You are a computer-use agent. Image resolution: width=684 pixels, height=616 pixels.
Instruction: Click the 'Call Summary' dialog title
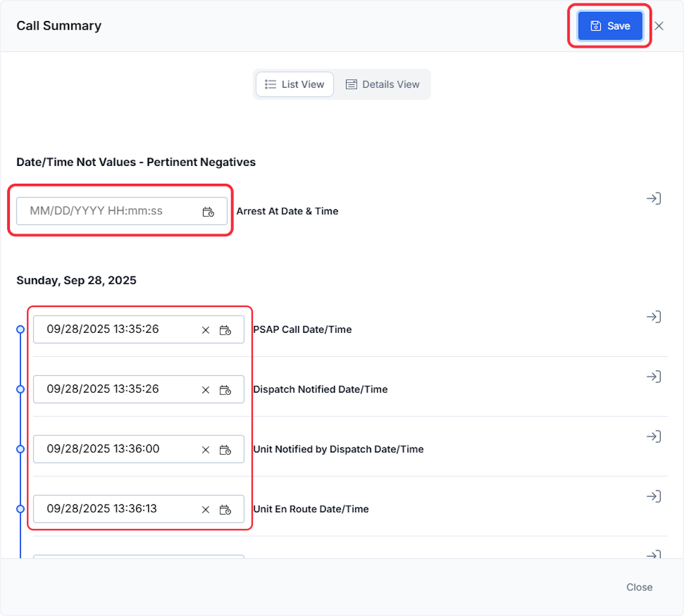pyautogui.click(x=59, y=26)
